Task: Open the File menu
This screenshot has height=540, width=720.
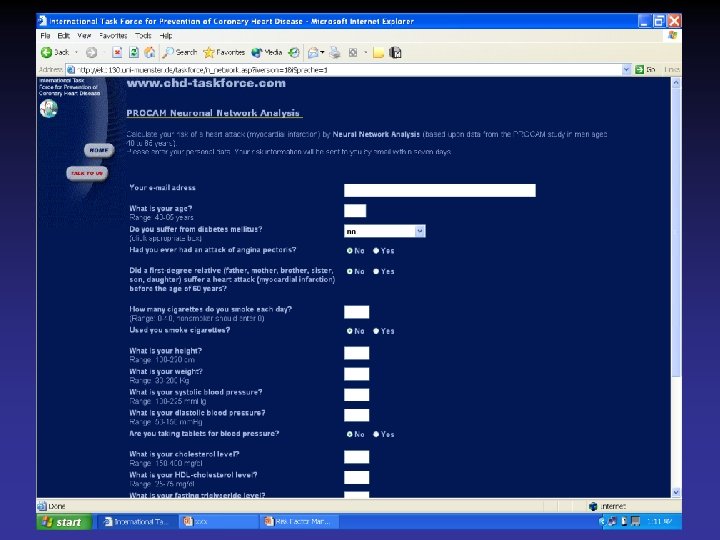Action: (45, 35)
